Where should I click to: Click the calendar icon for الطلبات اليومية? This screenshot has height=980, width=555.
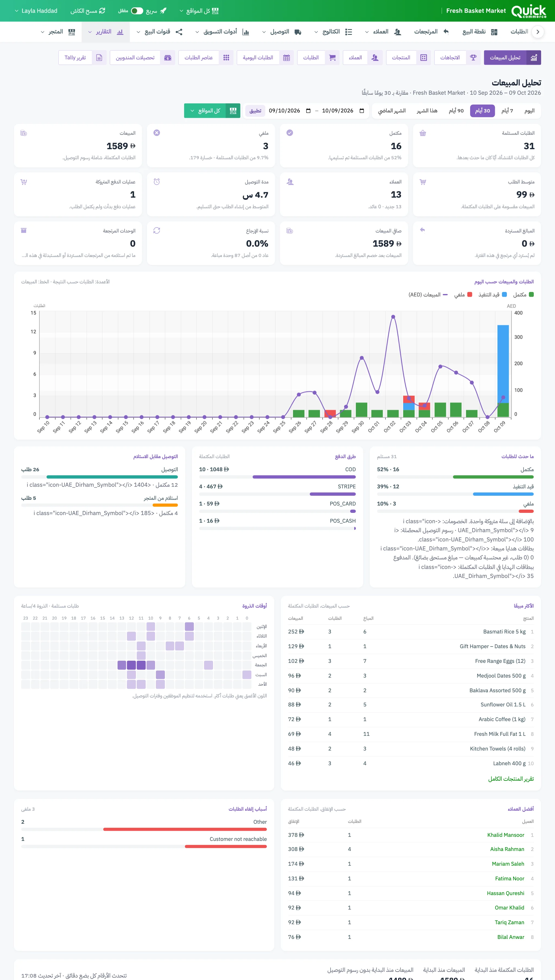tap(287, 58)
